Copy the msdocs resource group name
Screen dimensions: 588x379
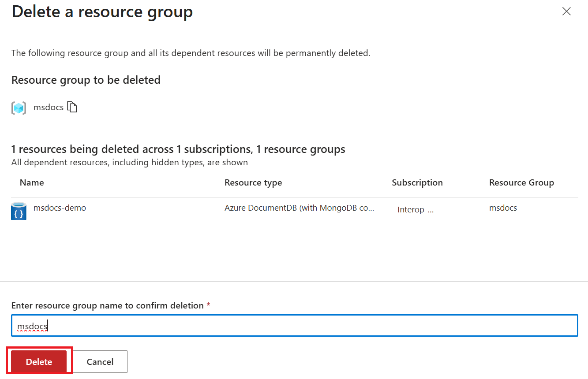click(72, 107)
